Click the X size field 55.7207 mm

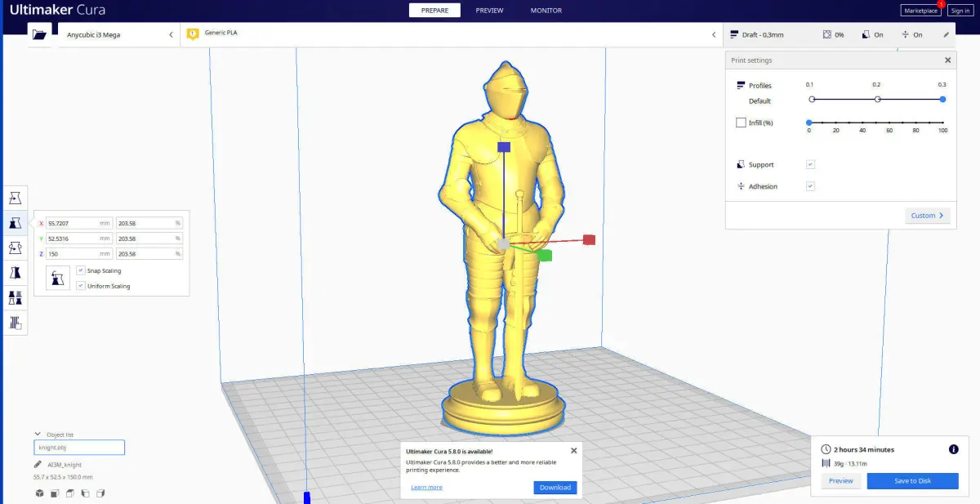[79, 223]
